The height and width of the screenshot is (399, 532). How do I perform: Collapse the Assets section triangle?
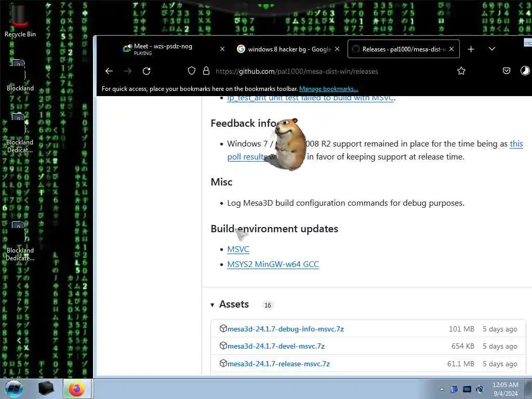(212, 305)
